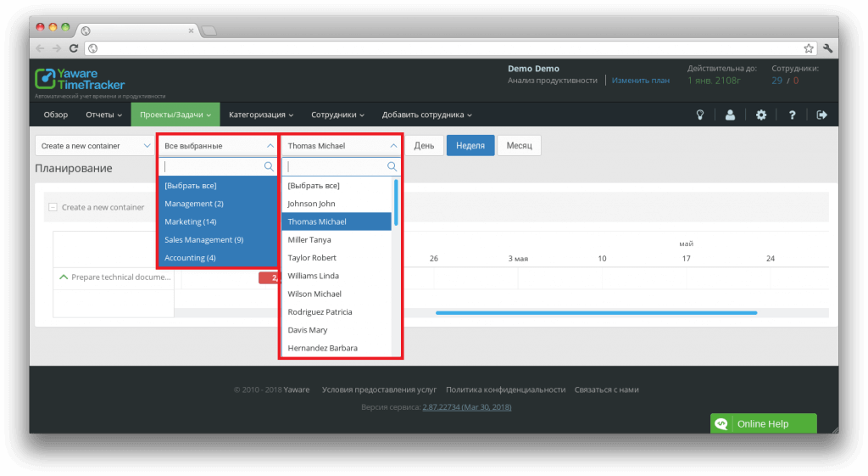Focus the browser address bar

[x=451, y=48]
